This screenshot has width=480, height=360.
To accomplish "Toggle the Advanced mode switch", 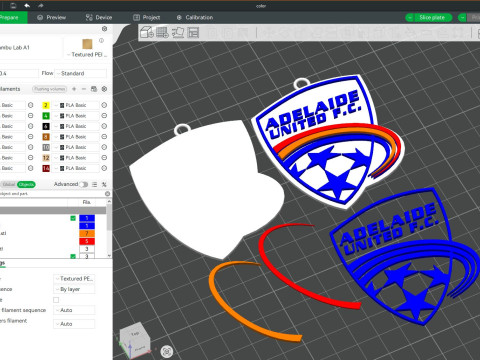I will tap(84, 184).
